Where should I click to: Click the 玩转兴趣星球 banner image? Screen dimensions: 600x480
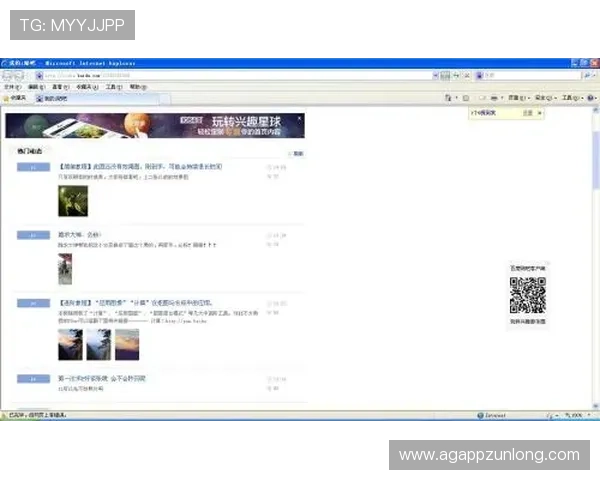coord(155,126)
